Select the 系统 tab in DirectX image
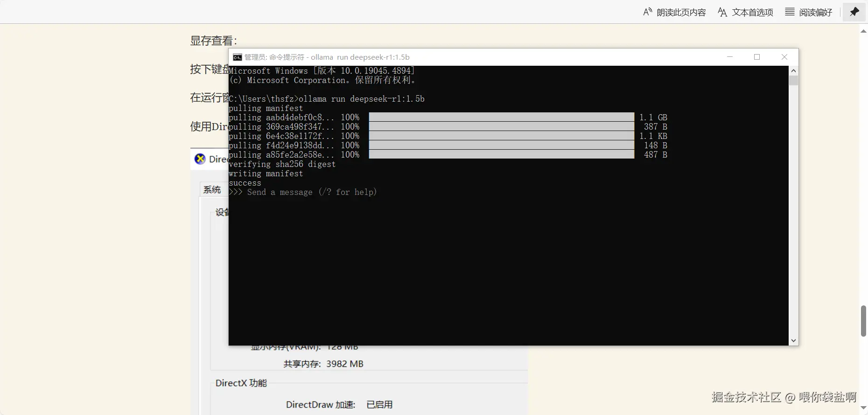Viewport: 868px width, 415px height. [212, 190]
